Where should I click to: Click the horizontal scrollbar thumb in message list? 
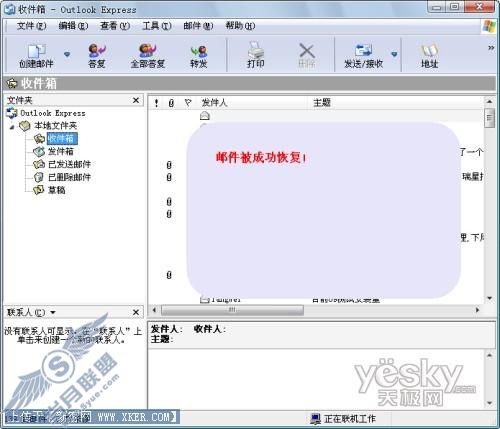tap(232, 310)
